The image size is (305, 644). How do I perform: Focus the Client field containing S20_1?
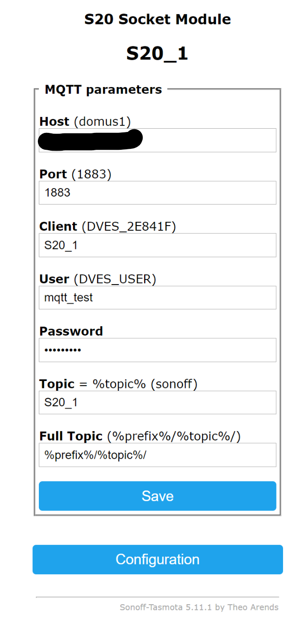tap(157, 245)
